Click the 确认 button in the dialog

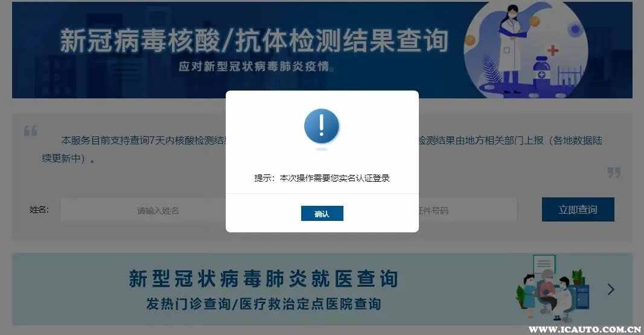point(322,214)
